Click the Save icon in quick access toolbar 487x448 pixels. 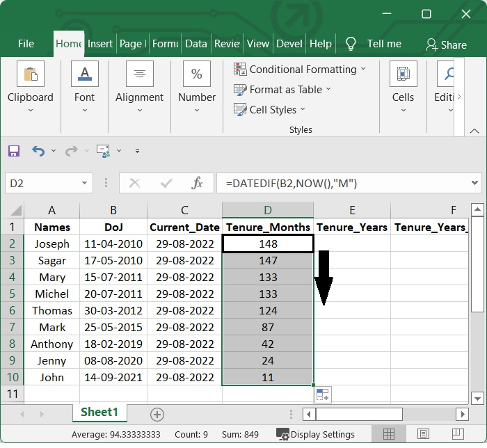tap(14, 151)
